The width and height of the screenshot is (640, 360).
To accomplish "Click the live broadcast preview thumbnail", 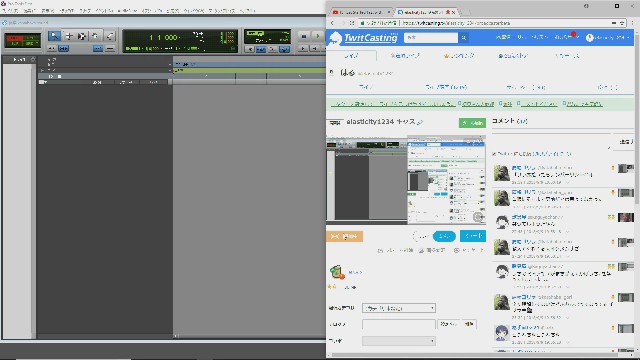I will (406, 180).
